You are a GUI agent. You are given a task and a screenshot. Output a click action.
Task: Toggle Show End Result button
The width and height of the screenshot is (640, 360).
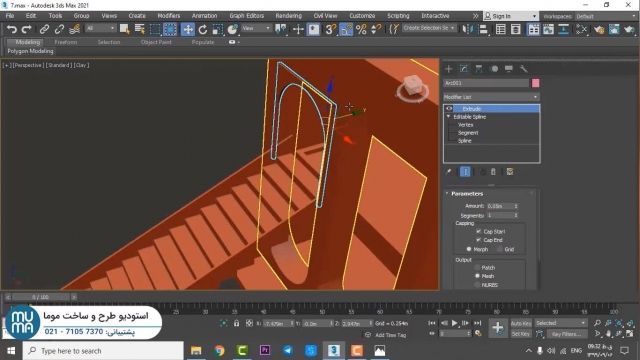click(x=465, y=172)
